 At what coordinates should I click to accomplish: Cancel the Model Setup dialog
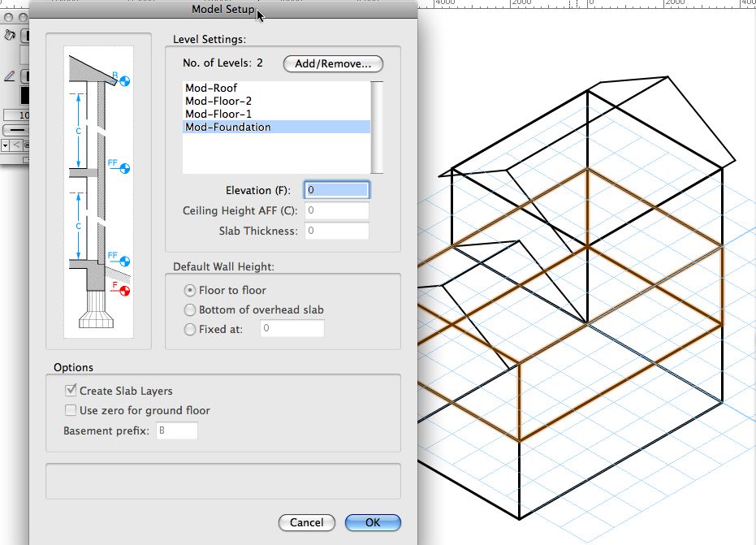(x=307, y=522)
